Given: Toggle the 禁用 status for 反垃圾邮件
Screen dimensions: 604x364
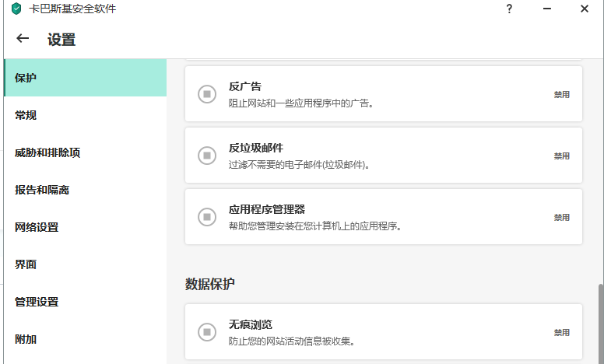Looking at the screenshot, I should coord(561,156).
